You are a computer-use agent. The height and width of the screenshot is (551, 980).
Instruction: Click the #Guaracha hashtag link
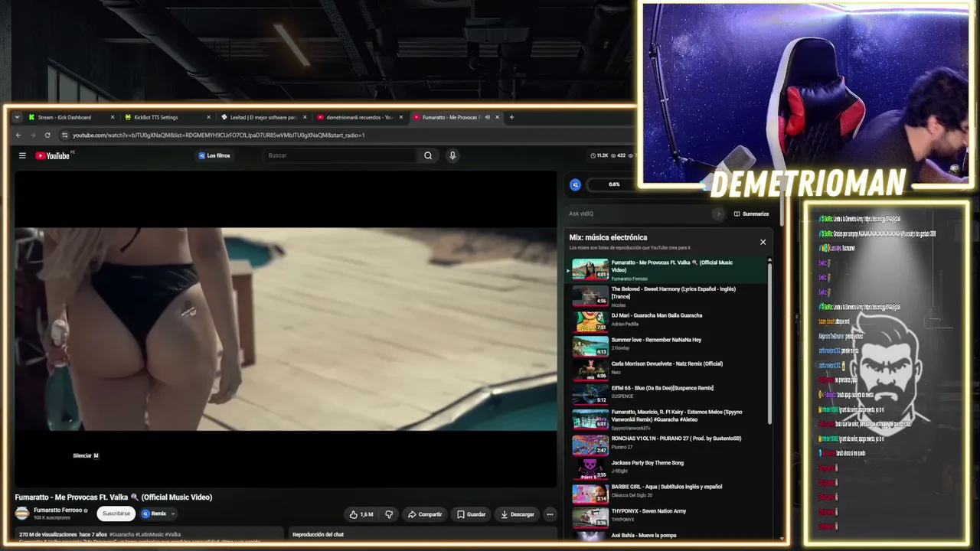click(x=122, y=534)
